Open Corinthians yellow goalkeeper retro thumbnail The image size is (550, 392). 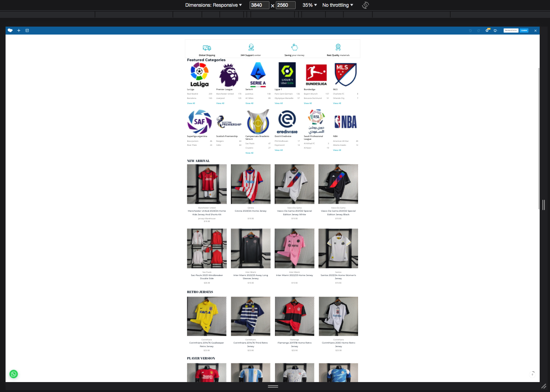coord(207,317)
